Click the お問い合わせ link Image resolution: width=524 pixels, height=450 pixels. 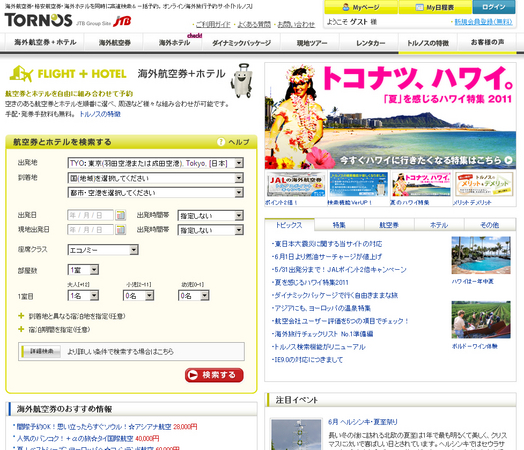coord(296,24)
